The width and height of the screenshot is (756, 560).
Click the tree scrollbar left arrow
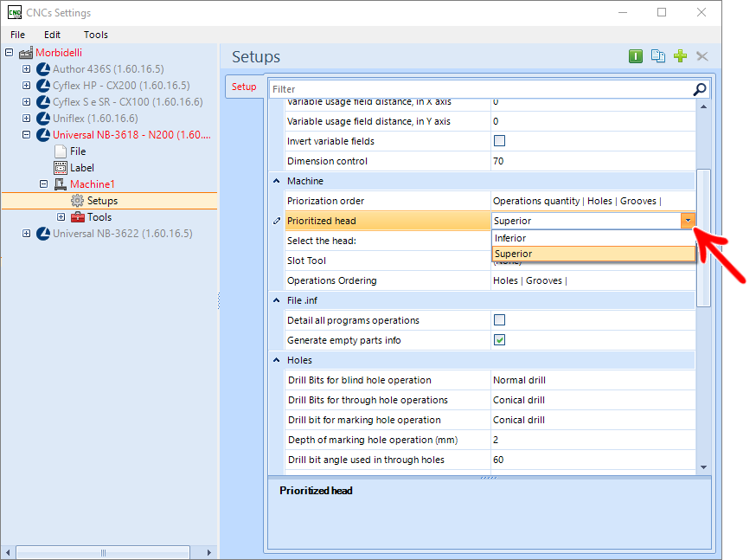coord(8,553)
